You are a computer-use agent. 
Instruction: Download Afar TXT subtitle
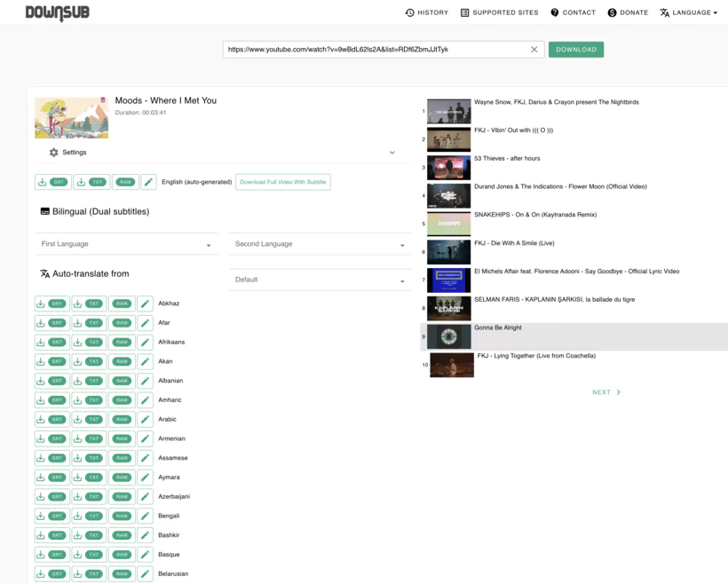(89, 323)
